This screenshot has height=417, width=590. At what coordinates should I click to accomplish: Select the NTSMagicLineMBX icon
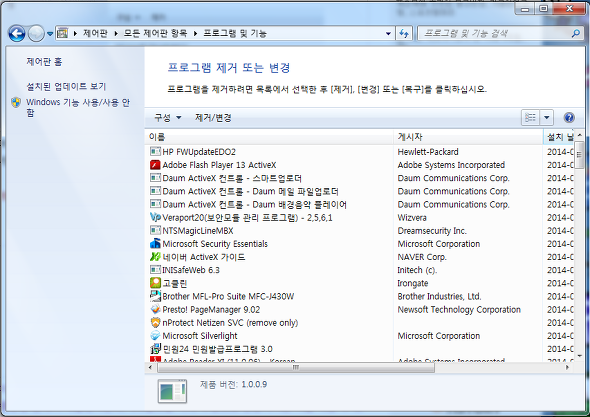point(155,230)
